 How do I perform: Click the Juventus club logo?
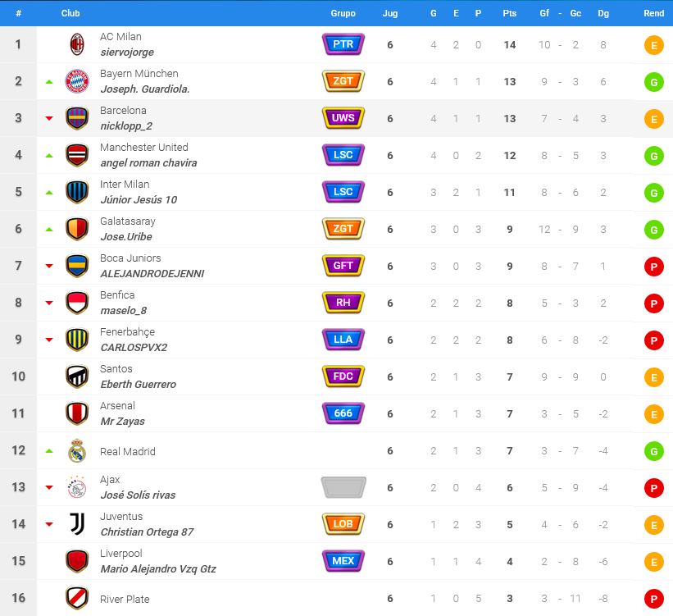tap(77, 524)
